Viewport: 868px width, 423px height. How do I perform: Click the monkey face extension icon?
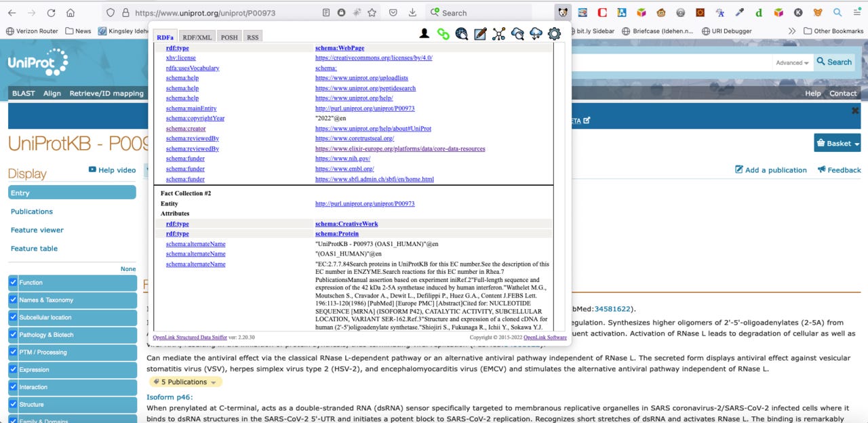pos(660,12)
